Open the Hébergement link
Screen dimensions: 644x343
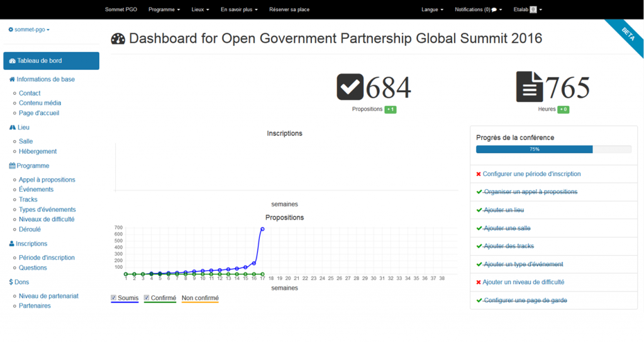click(x=38, y=151)
